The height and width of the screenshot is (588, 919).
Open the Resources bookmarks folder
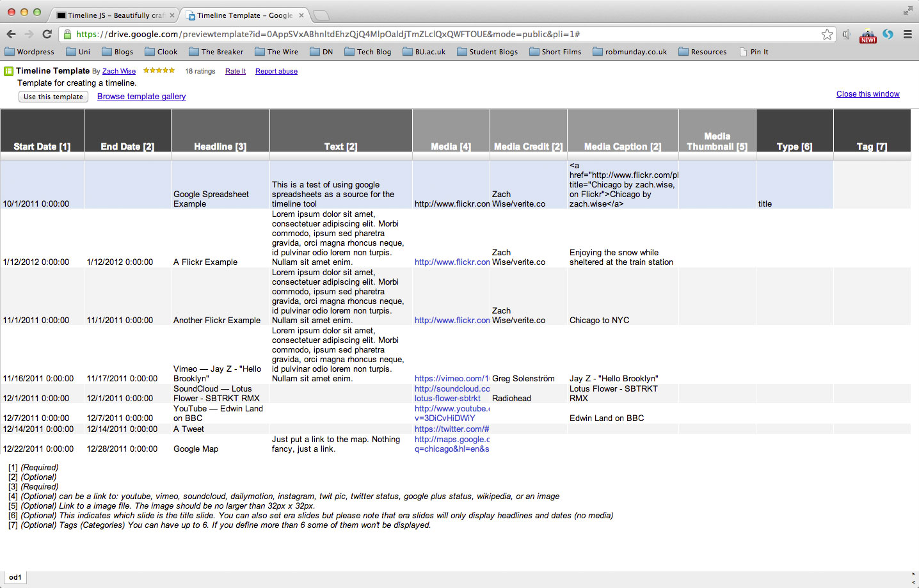tap(702, 52)
